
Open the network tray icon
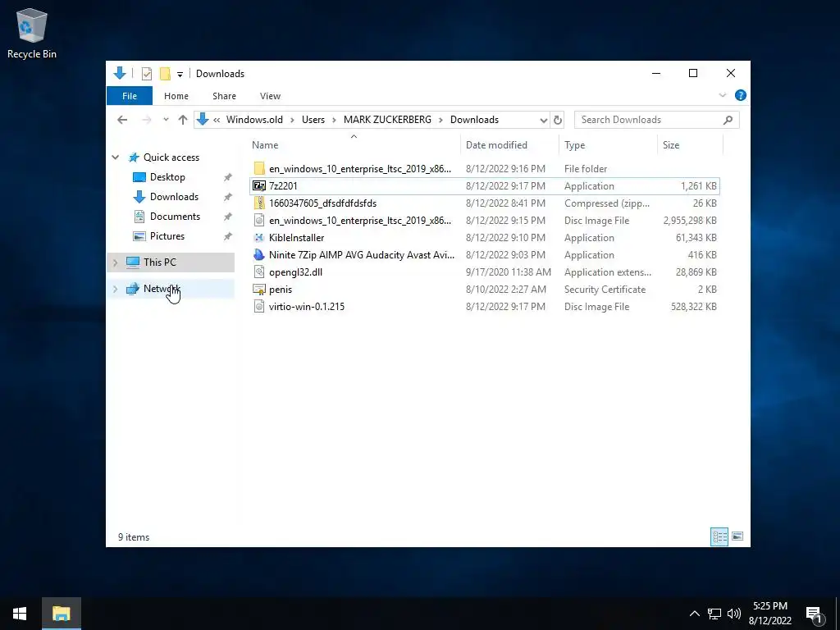pyautogui.click(x=714, y=614)
